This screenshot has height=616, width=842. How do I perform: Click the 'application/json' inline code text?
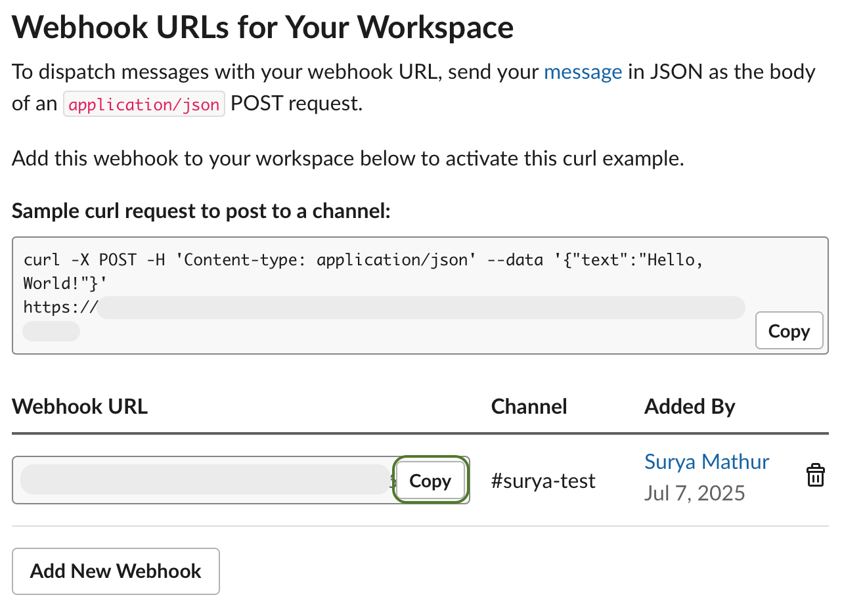tap(144, 104)
